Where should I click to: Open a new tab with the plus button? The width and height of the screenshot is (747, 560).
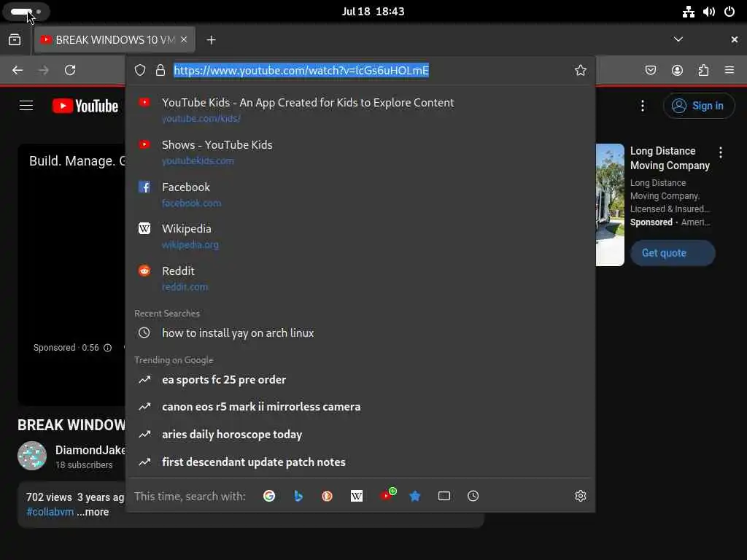(211, 40)
